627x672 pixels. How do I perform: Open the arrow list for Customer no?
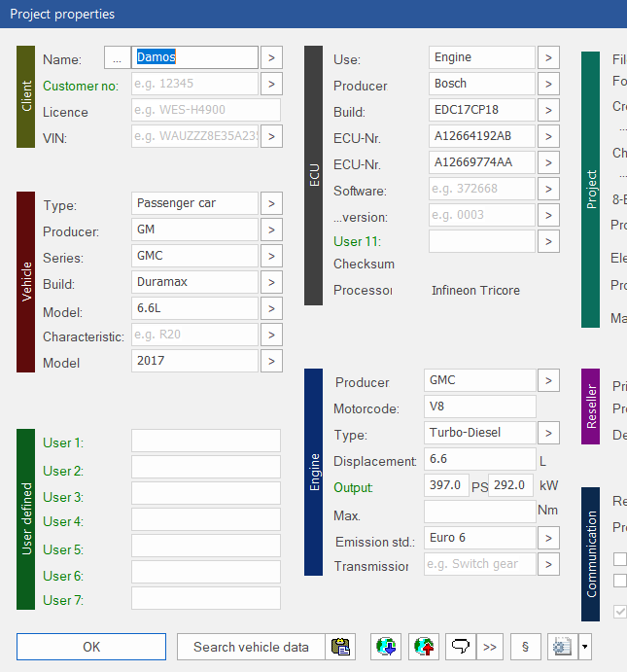[x=271, y=84]
